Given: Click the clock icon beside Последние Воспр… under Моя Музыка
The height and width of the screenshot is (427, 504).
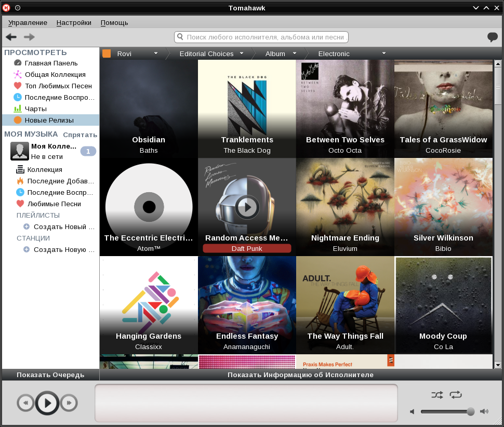Looking at the screenshot, I should tap(20, 192).
